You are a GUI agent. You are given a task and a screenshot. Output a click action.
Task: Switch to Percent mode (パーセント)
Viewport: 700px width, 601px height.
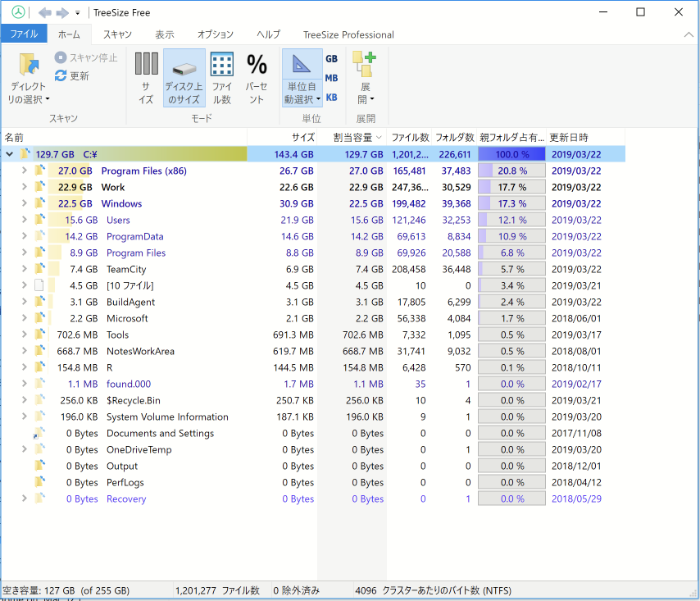click(x=257, y=78)
